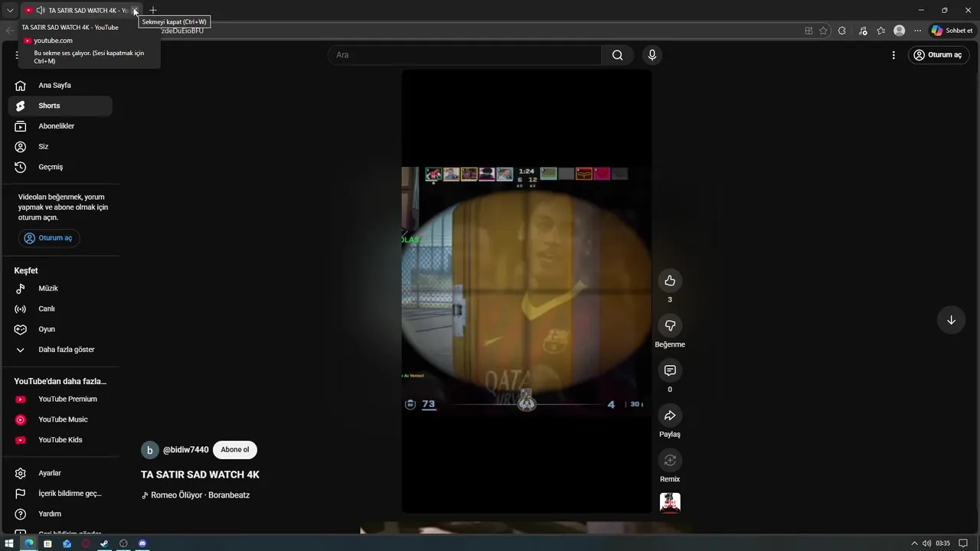Select the Shorts sidebar item

60,106
